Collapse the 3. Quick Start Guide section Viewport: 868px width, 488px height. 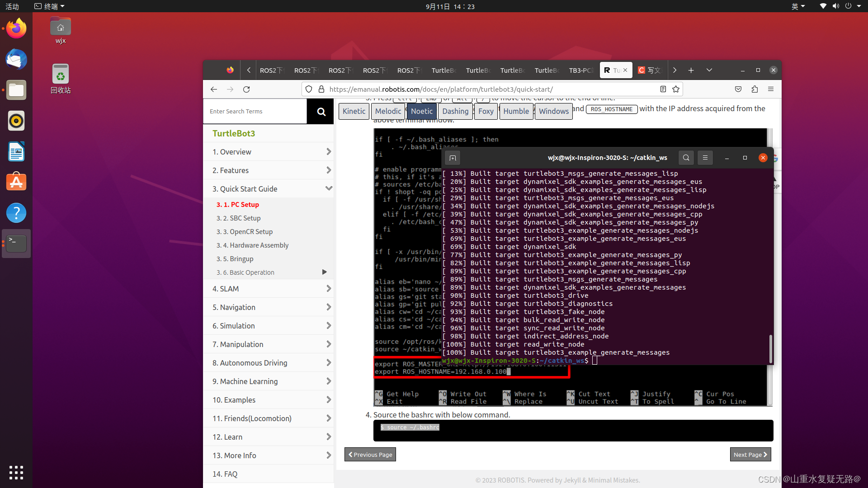[x=329, y=189]
